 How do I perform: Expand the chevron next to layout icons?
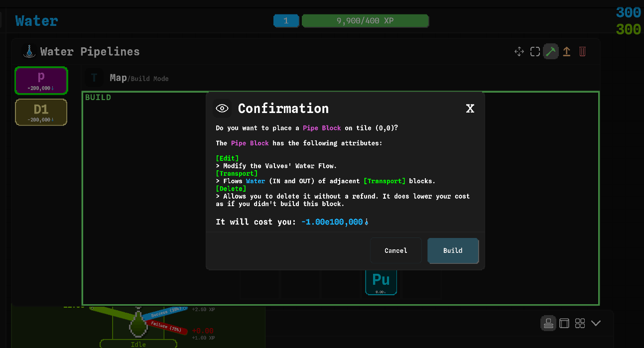tap(596, 323)
